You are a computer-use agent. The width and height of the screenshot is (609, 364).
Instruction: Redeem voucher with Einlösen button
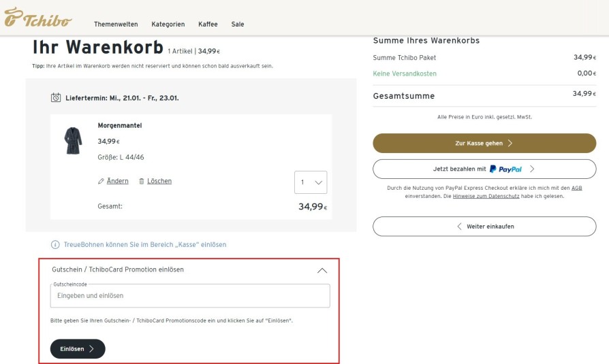pos(78,349)
